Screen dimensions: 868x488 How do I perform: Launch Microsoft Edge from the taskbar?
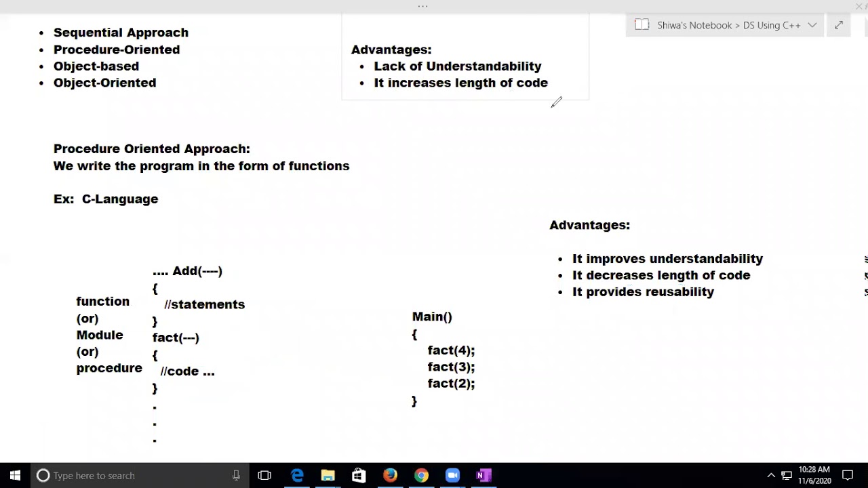click(297, 475)
